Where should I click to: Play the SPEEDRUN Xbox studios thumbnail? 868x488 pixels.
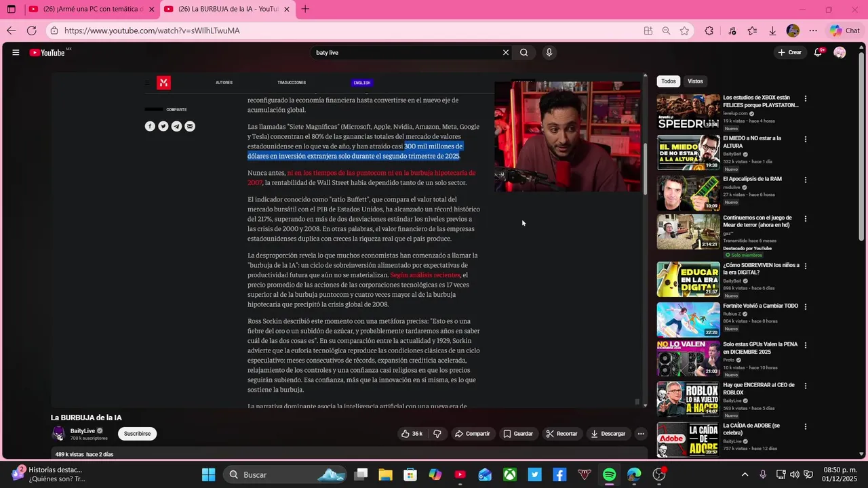pos(688,111)
